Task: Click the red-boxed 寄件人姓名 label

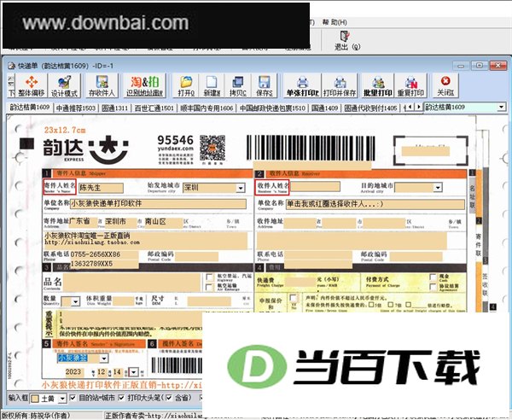Action: [60, 186]
